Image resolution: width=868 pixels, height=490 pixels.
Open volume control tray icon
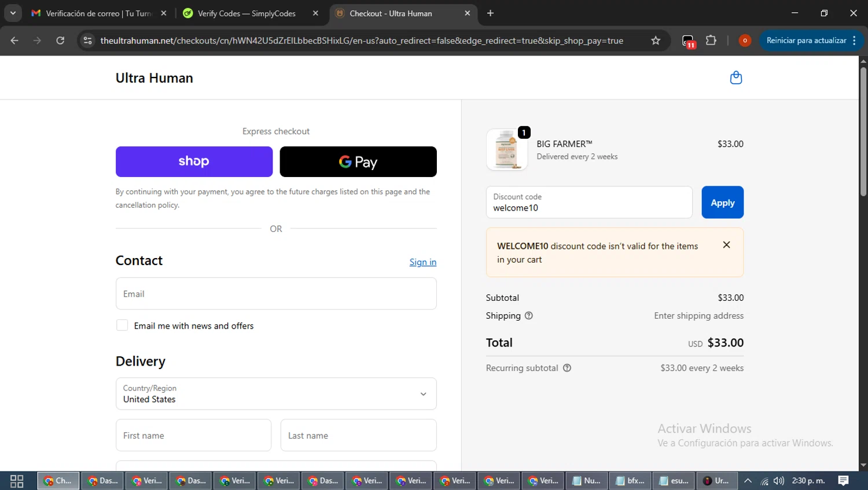pyautogui.click(x=779, y=481)
